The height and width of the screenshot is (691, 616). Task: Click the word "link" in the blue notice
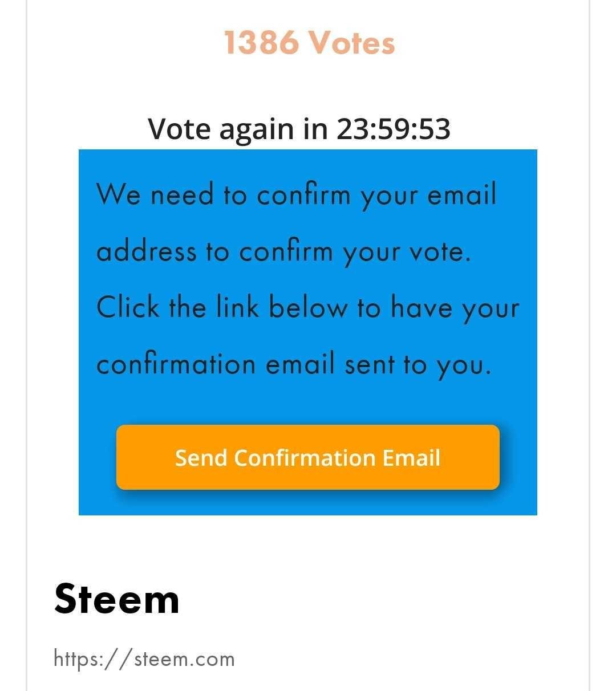pyautogui.click(x=237, y=308)
